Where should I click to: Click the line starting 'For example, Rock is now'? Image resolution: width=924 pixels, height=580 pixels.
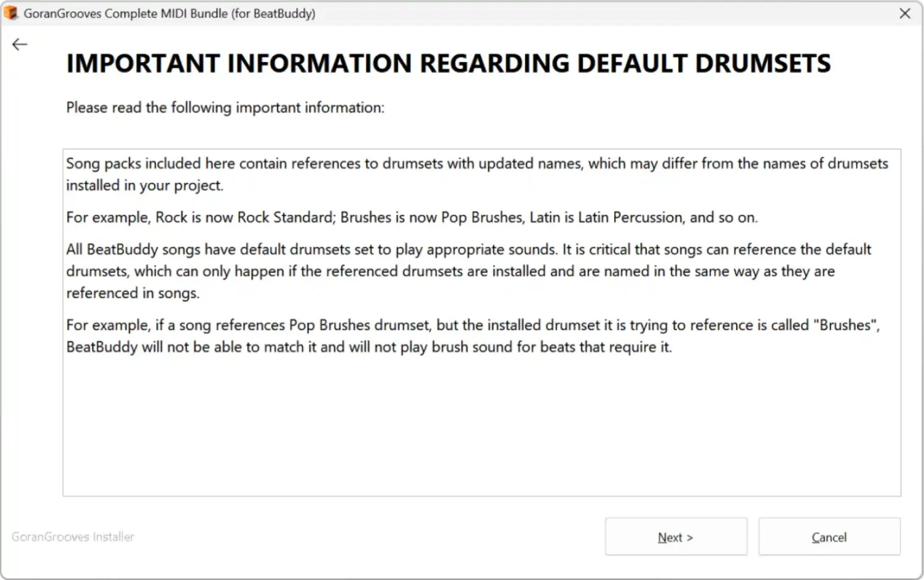click(412, 218)
